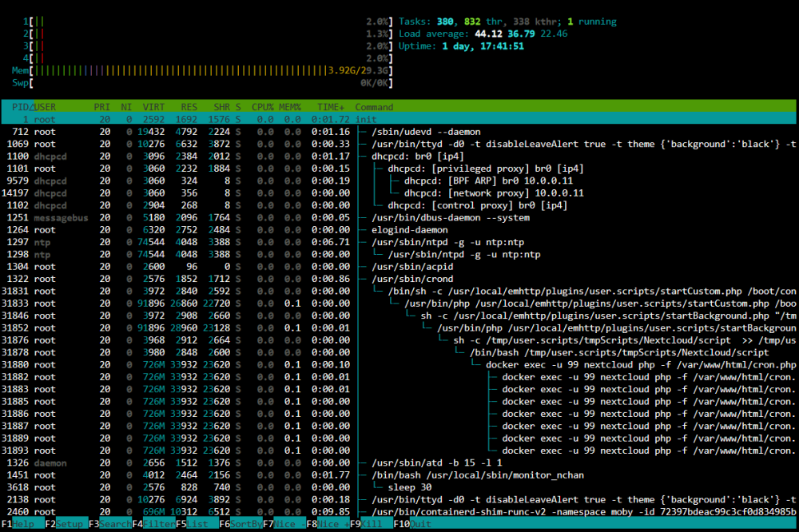Screen dimensions: 799x532
Task: Select docker exec thread PID 31882
Action: 399,376
